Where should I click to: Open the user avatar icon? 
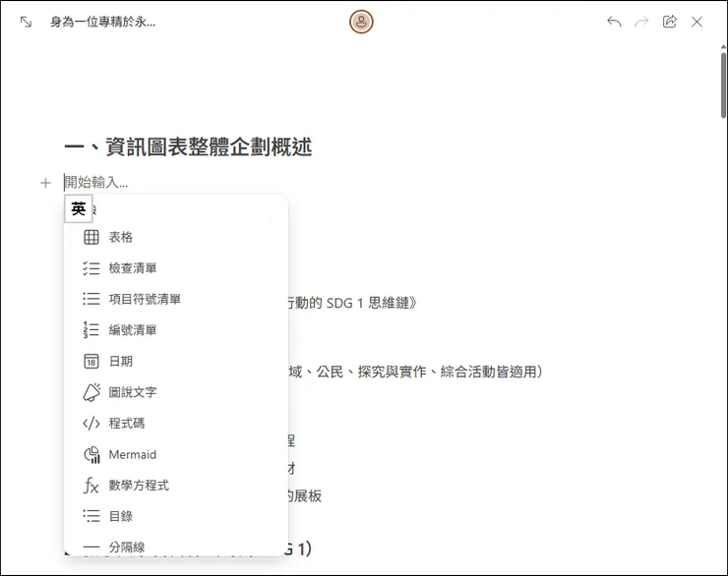[x=361, y=22]
